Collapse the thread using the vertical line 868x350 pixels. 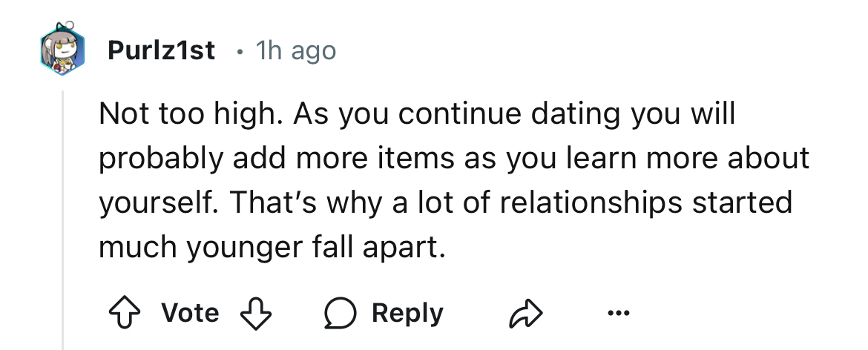click(x=63, y=222)
